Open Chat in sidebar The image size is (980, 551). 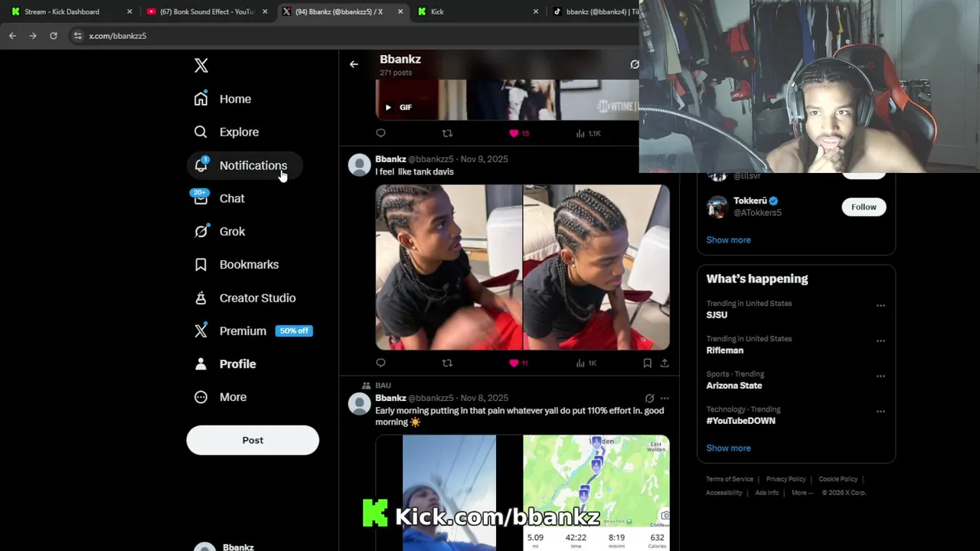click(x=220, y=198)
